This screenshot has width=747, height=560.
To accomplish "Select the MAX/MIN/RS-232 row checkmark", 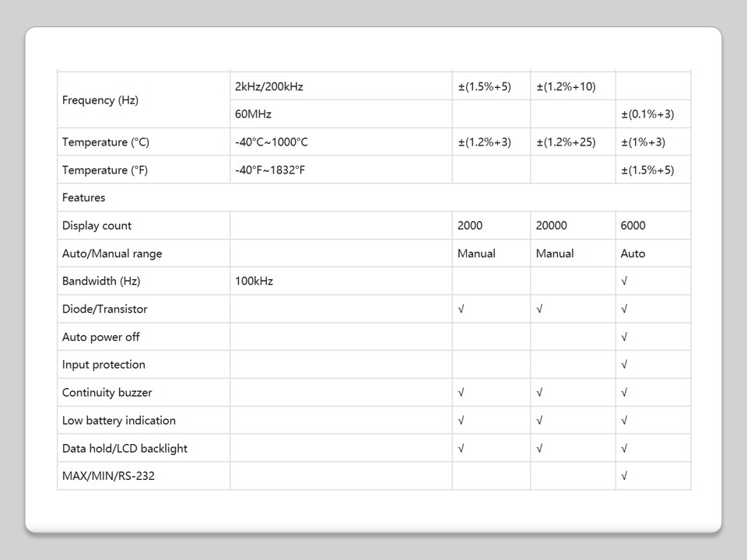I will 625,476.
